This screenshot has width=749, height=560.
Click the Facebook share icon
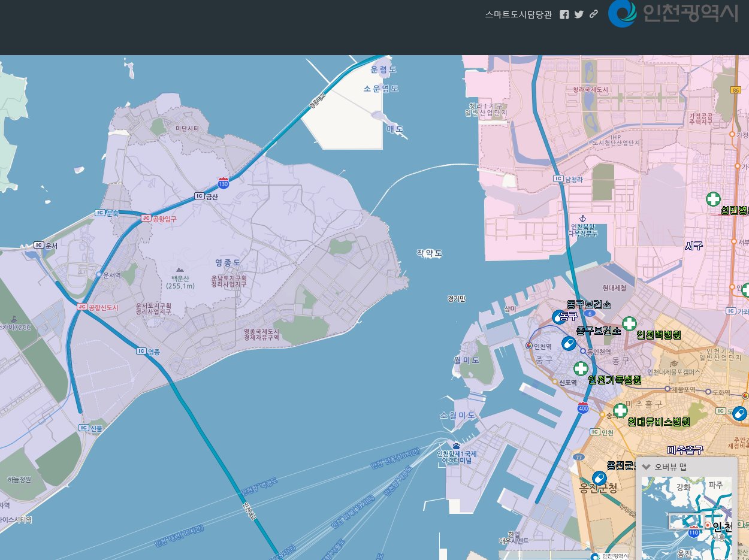564,14
